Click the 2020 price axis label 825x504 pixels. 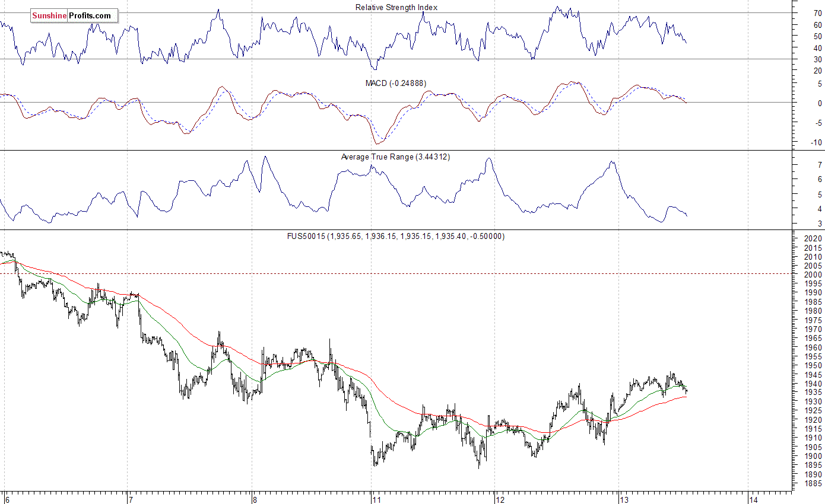tap(813, 238)
